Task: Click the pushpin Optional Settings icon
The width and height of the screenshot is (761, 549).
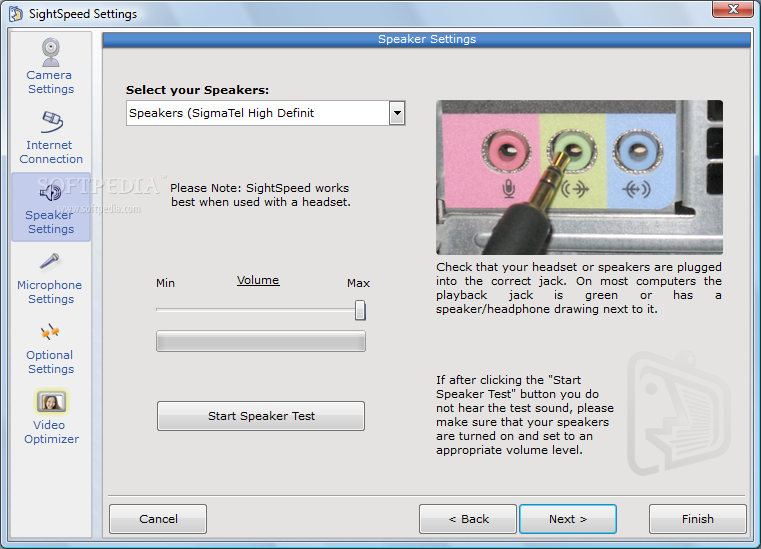Action: (50, 332)
